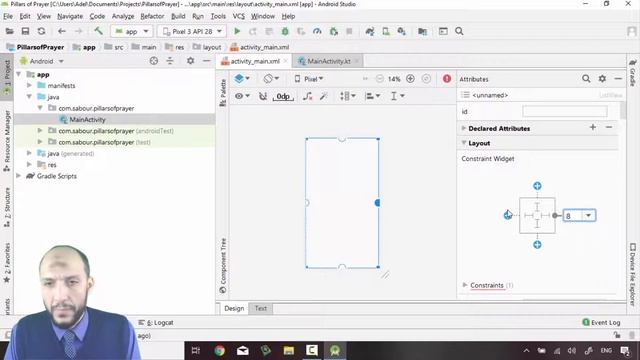Expand the Constraints section
The image size is (640, 360).
coord(464,285)
